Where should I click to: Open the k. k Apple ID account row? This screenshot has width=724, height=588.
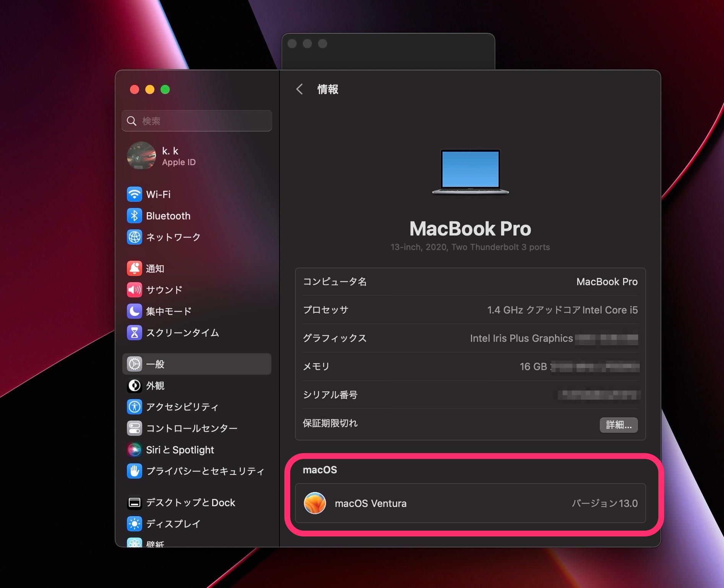[x=197, y=156]
